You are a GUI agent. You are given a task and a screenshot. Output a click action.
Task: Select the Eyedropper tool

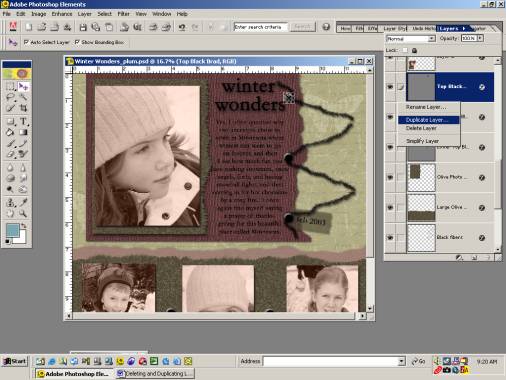click(23, 202)
